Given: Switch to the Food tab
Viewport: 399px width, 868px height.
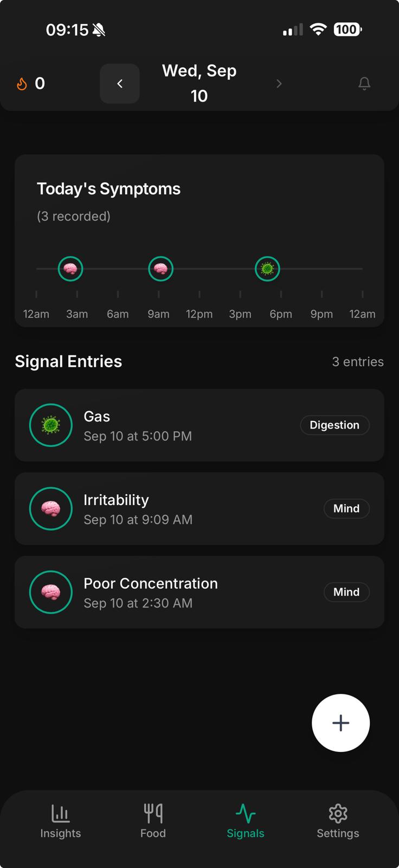Looking at the screenshot, I should coord(153,821).
